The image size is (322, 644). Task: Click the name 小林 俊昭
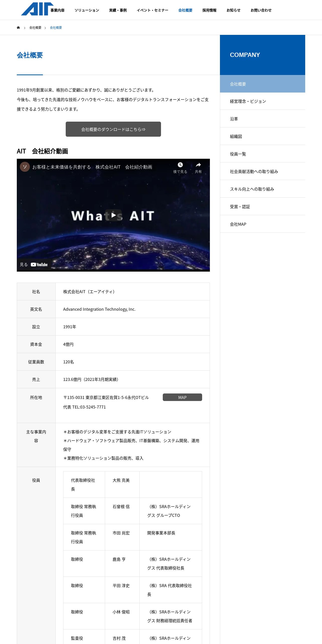(x=121, y=612)
